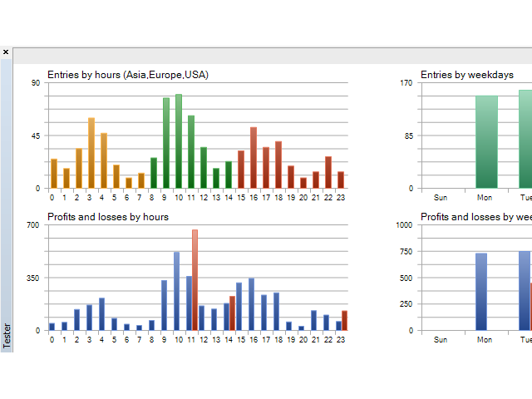Select the red hour 16 bar in Entries by hours
Screen dimensions: 532x399
coord(254,158)
